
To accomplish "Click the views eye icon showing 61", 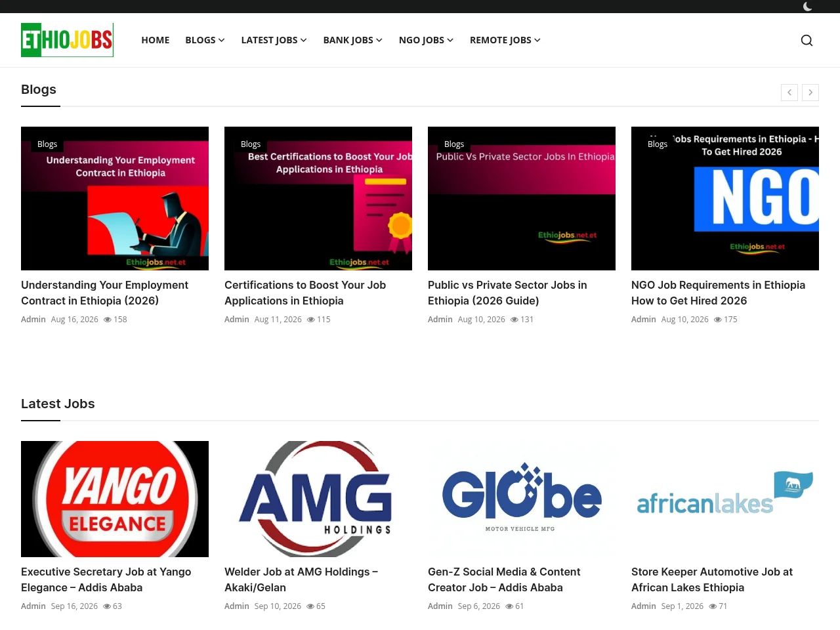I will click(509, 606).
